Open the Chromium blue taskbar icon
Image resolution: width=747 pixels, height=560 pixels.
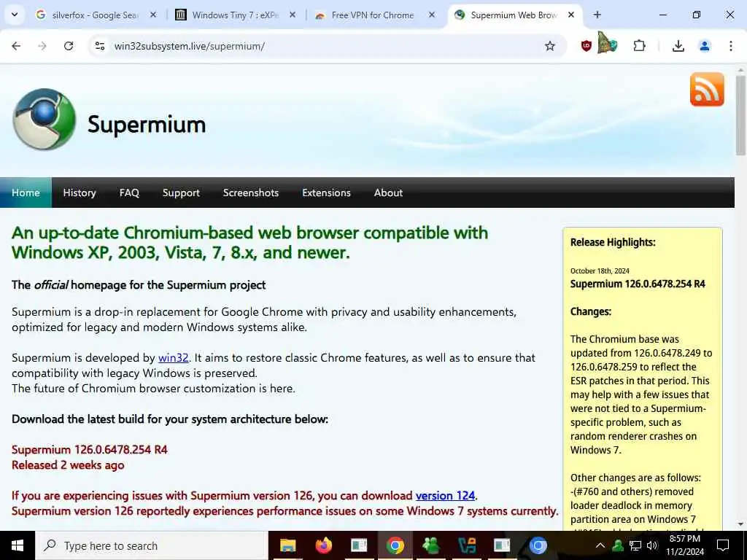click(x=538, y=545)
